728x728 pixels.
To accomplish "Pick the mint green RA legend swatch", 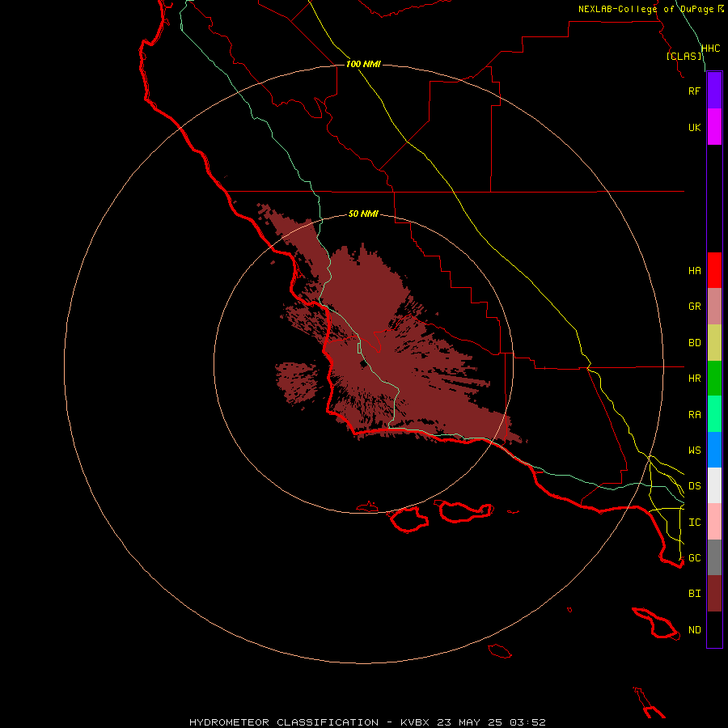I will click(714, 414).
